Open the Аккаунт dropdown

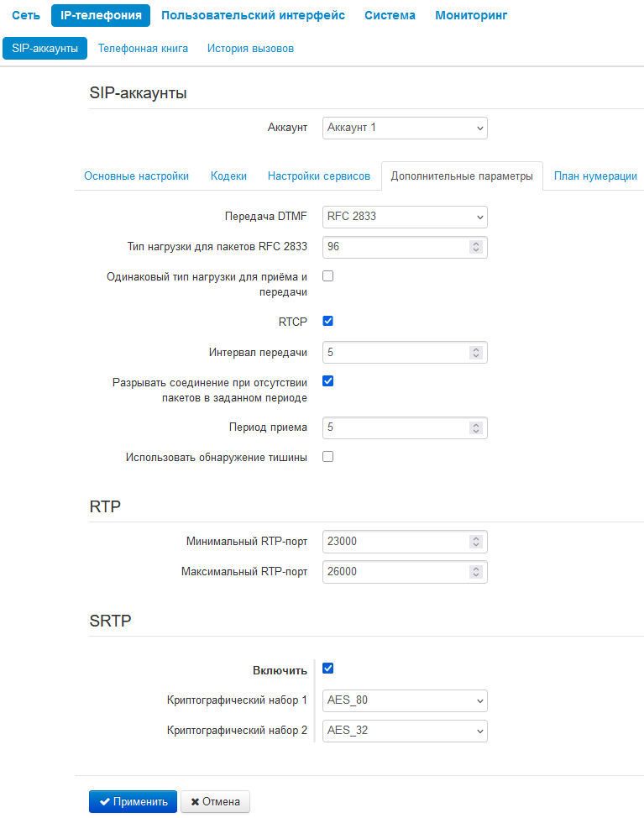[x=405, y=128]
